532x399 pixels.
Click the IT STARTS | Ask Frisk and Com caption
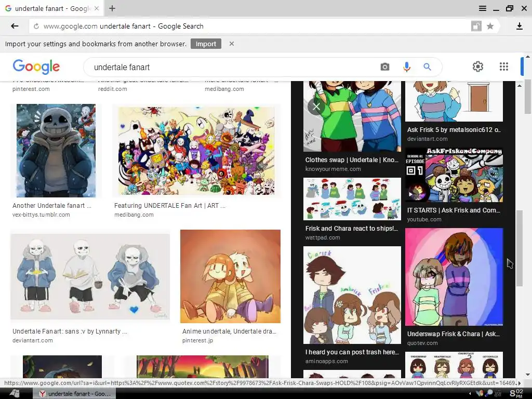point(454,210)
